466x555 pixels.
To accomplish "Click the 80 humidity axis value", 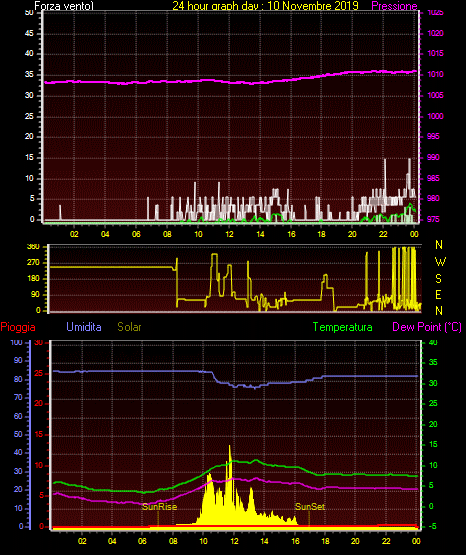I will click(18, 379).
